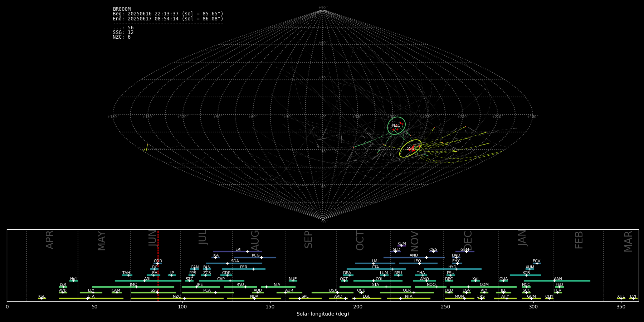Click the ORI shower label in timeline
Screen dimensions: 644x322
coord(379,279)
